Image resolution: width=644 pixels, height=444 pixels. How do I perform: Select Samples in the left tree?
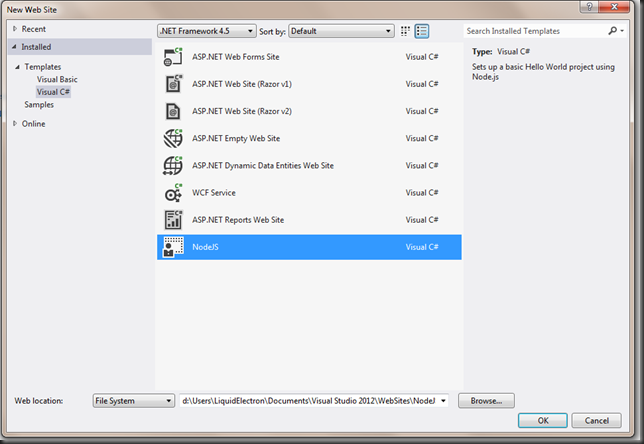[39, 105]
